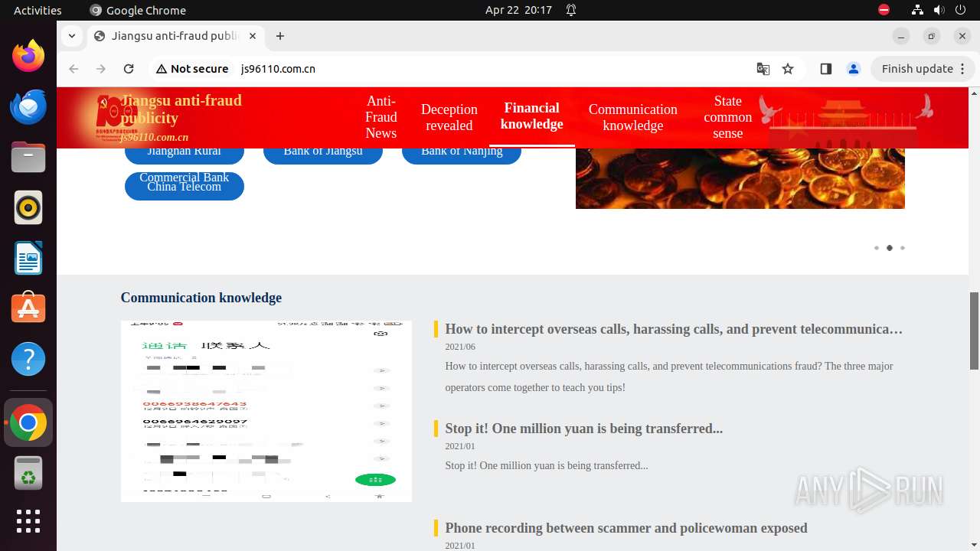
Task: Bookmark this page with the star
Action: 788,69
